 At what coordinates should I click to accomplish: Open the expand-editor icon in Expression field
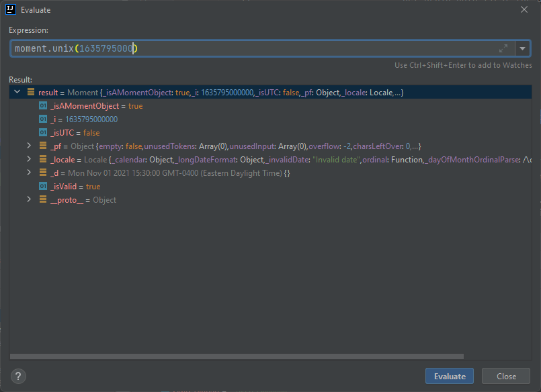click(x=504, y=48)
